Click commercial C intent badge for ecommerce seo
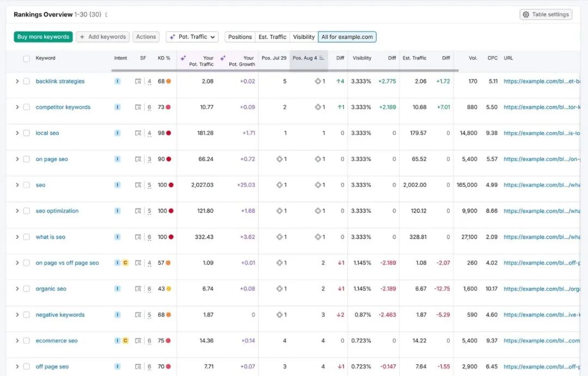Screen dimensions: 588x376 (x=125, y=341)
